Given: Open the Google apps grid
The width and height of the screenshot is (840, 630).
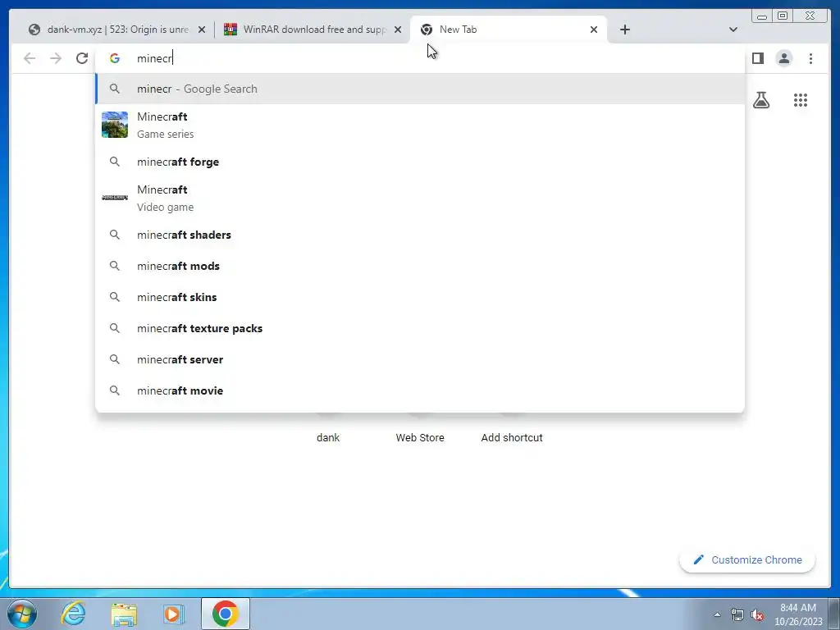Looking at the screenshot, I should click(801, 100).
